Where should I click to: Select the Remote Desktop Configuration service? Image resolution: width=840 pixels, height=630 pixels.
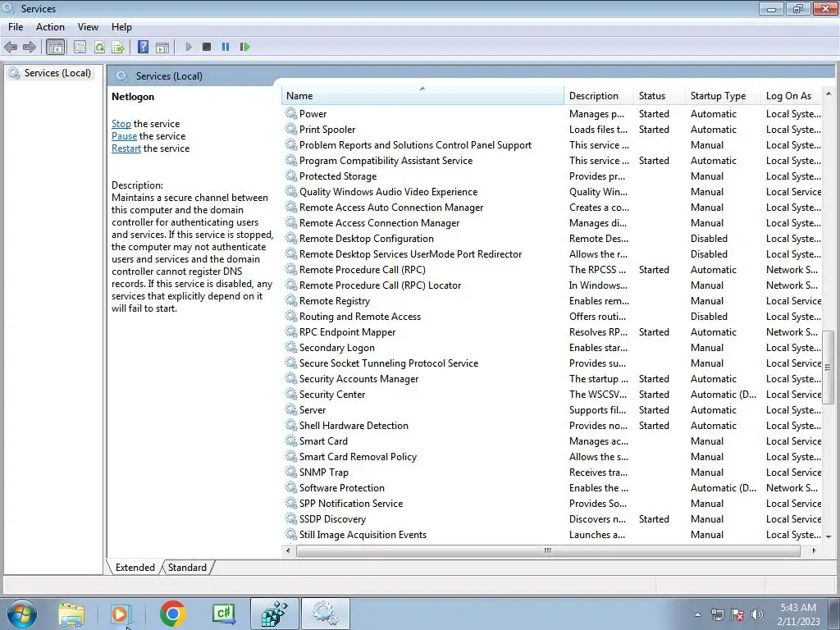pyautogui.click(x=552, y=239)
